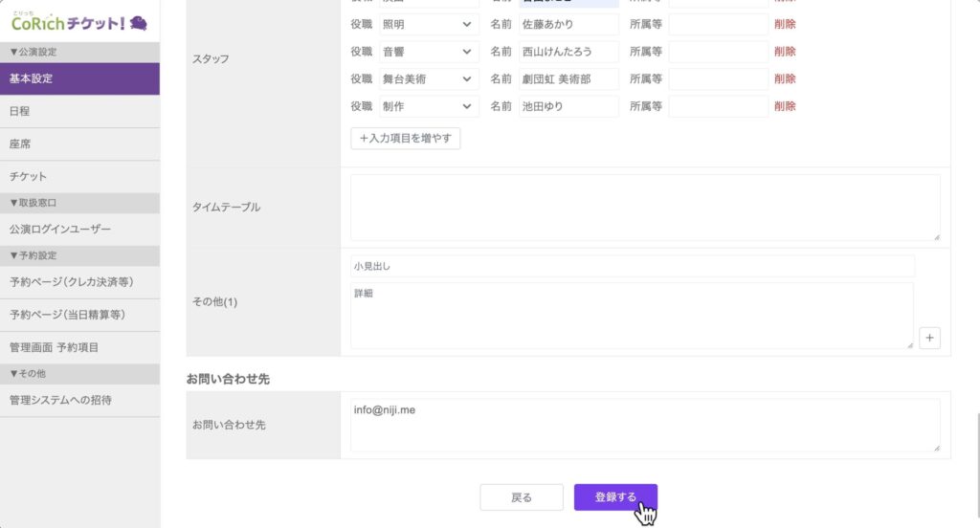
Task: Open チケット section in sidebar
Action: 79,177
